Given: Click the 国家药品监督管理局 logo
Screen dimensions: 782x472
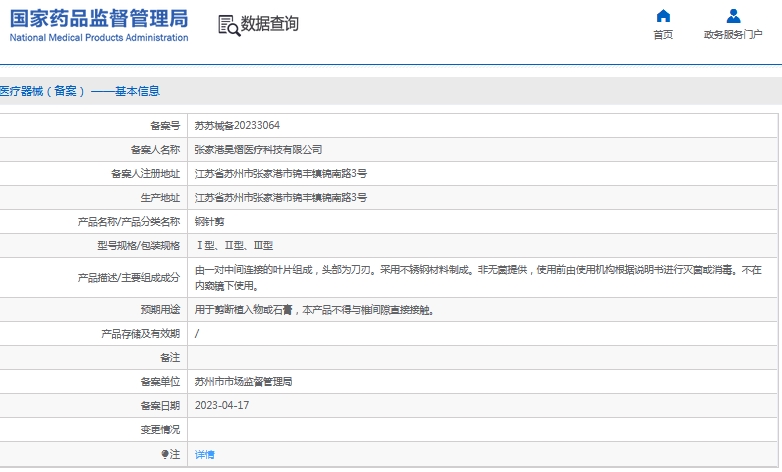Looking at the screenshot, I should click(x=99, y=25).
